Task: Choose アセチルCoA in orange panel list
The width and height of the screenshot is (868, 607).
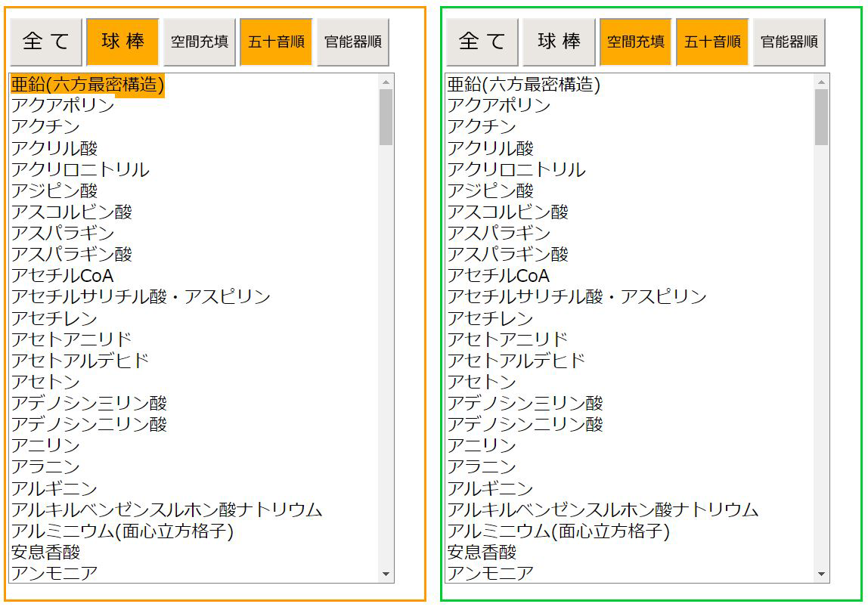Action: pos(63,276)
